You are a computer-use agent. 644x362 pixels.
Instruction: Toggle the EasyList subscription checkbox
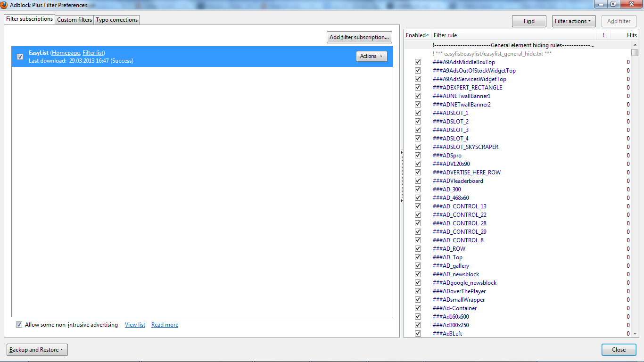pos(20,57)
